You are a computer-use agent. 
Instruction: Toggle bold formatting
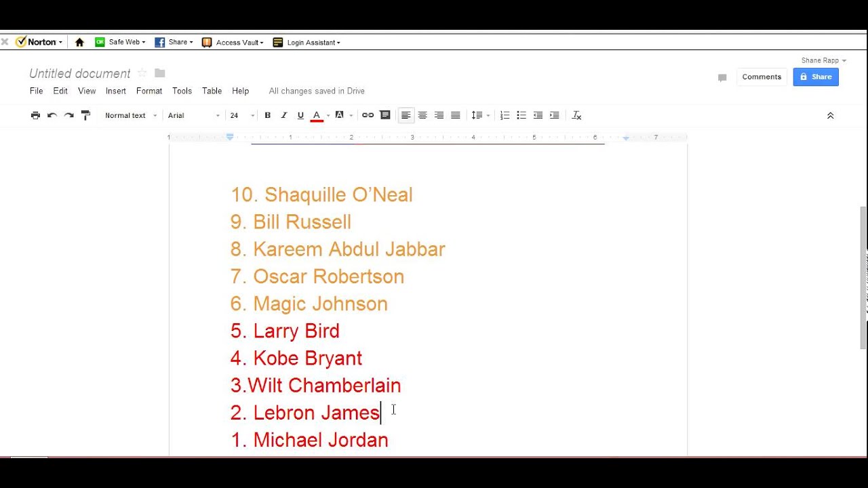pyautogui.click(x=267, y=115)
